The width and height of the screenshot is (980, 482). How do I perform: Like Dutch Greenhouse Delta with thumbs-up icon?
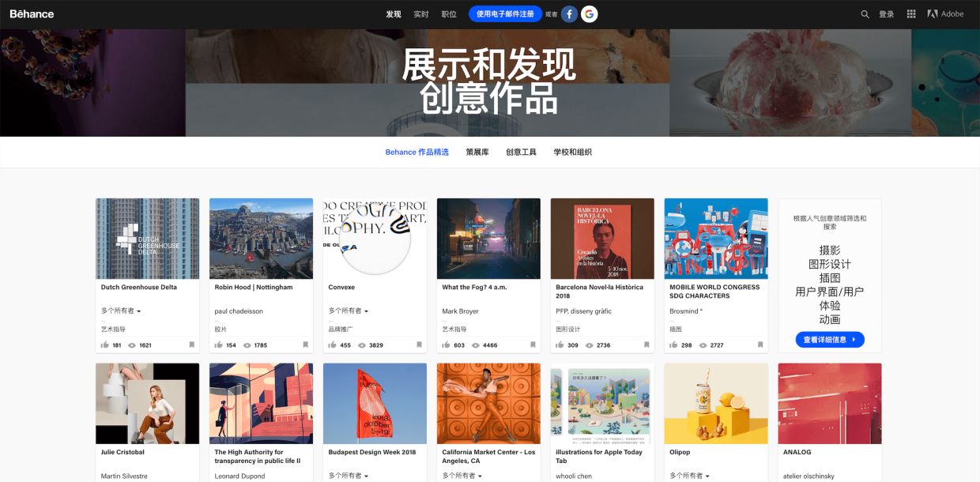(105, 345)
